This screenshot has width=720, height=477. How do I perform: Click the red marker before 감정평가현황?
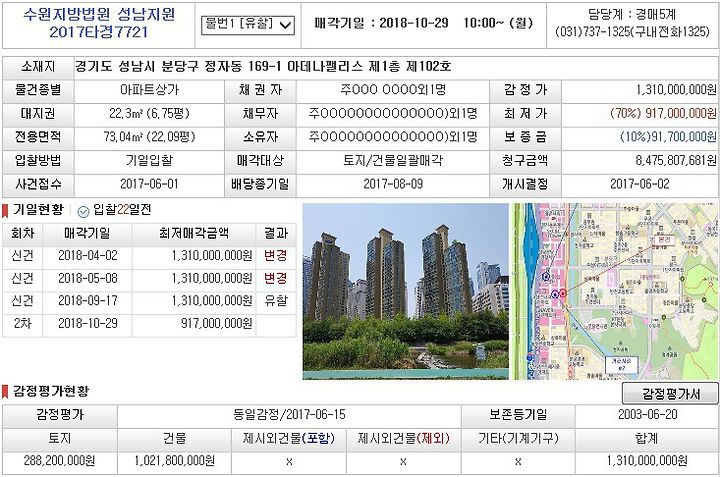5,392
